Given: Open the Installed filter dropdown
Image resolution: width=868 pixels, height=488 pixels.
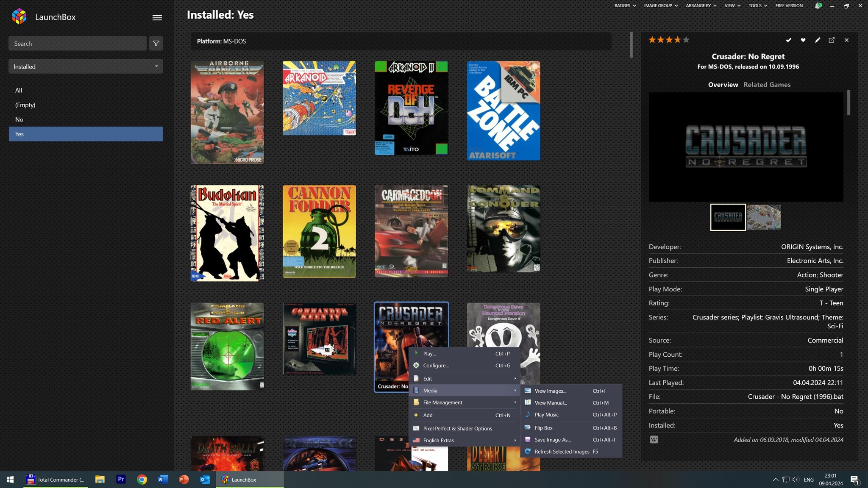Looking at the screenshot, I should coord(86,67).
